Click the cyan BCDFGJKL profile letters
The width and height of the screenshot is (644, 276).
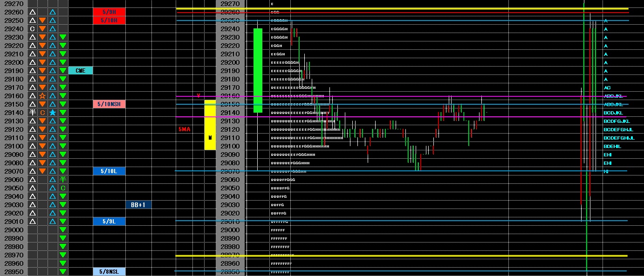(x=617, y=121)
